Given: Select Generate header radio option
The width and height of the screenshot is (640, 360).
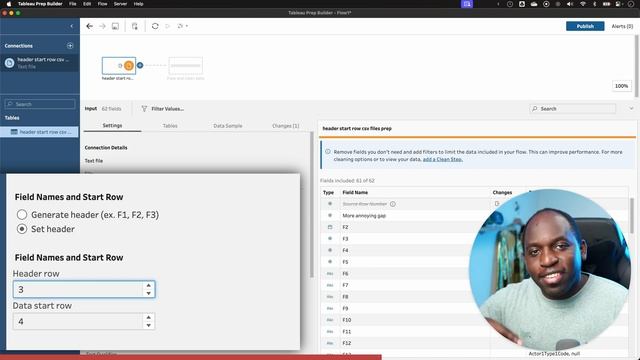Looking at the screenshot, I should [22, 214].
